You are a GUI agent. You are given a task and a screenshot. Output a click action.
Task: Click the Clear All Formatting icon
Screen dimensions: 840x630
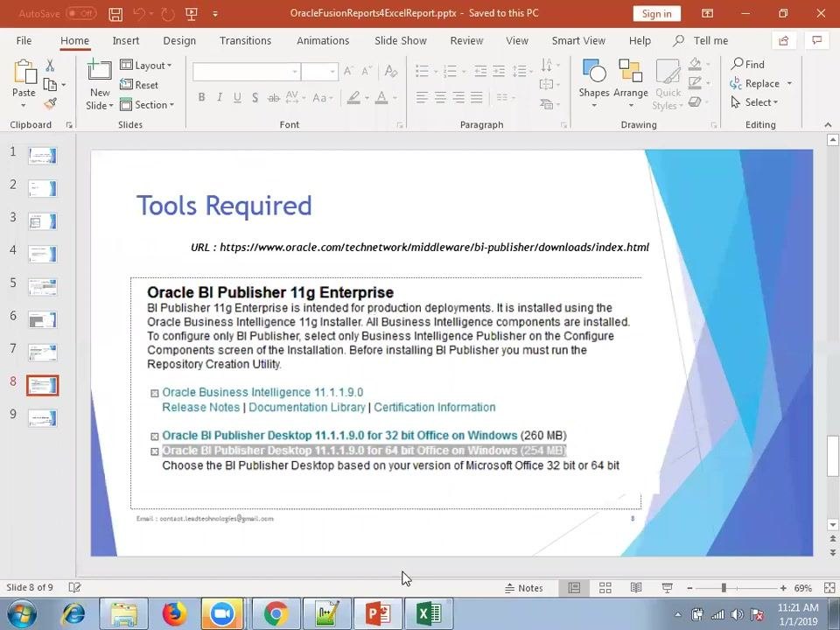pyautogui.click(x=390, y=71)
